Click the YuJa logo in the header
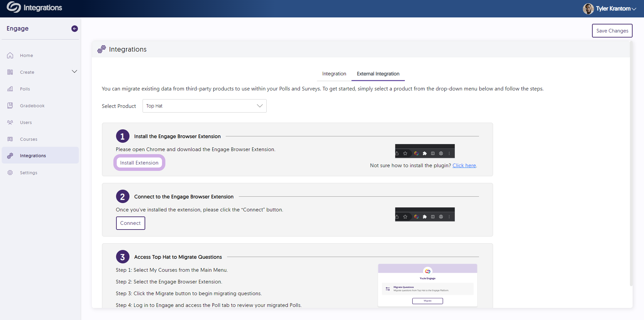This screenshot has width=644, height=320. click(x=14, y=7)
